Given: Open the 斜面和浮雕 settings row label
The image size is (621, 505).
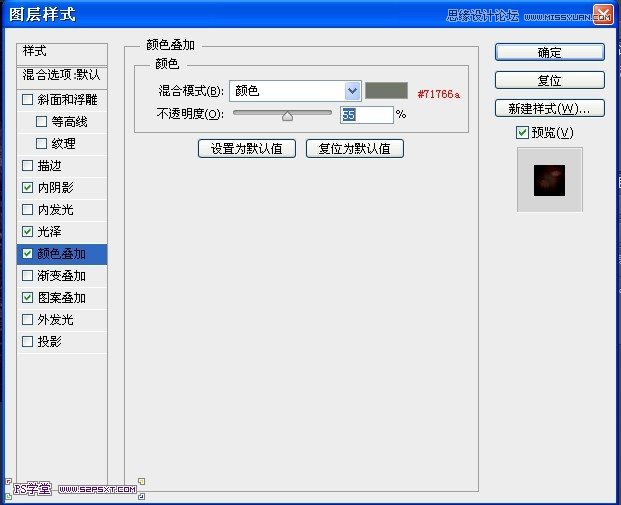Looking at the screenshot, I should click(x=67, y=99).
